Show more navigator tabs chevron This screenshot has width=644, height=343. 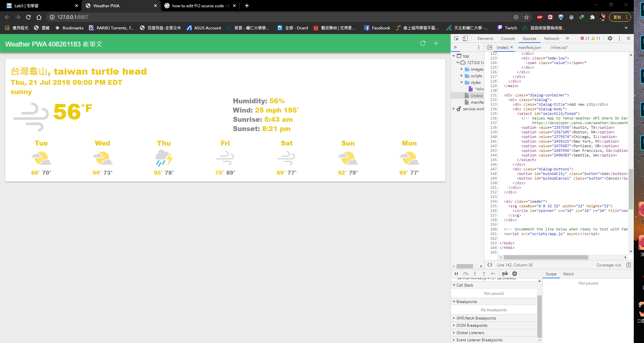(455, 47)
